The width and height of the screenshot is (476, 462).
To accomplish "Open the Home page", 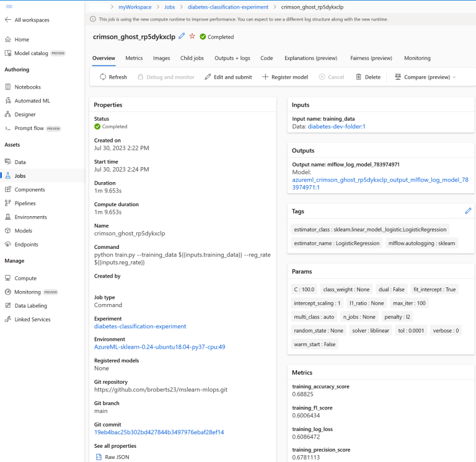I will pyautogui.click(x=17, y=40).
